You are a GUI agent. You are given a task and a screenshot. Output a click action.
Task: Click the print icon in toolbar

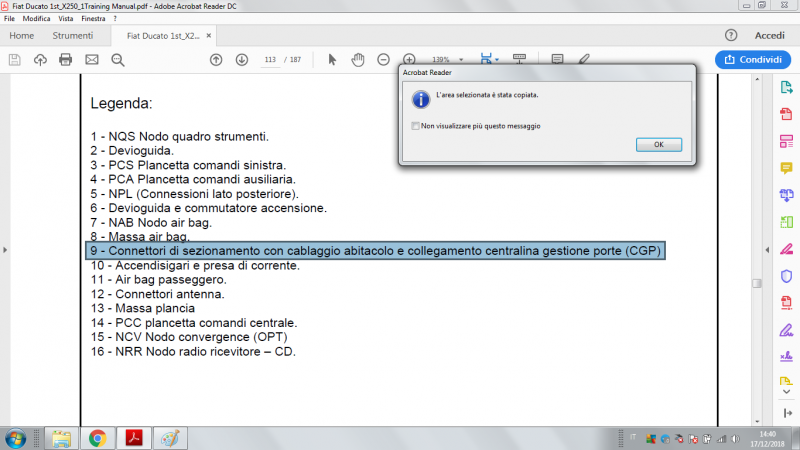click(66, 60)
